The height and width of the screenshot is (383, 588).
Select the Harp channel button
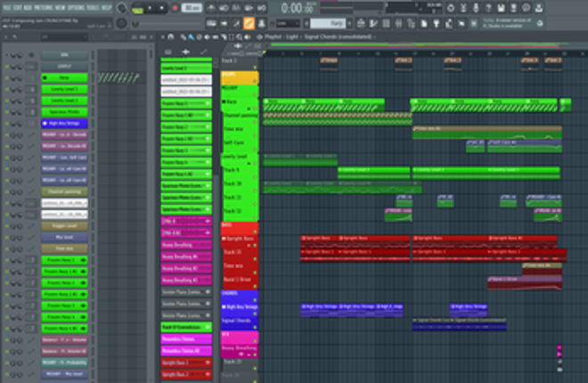point(64,78)
